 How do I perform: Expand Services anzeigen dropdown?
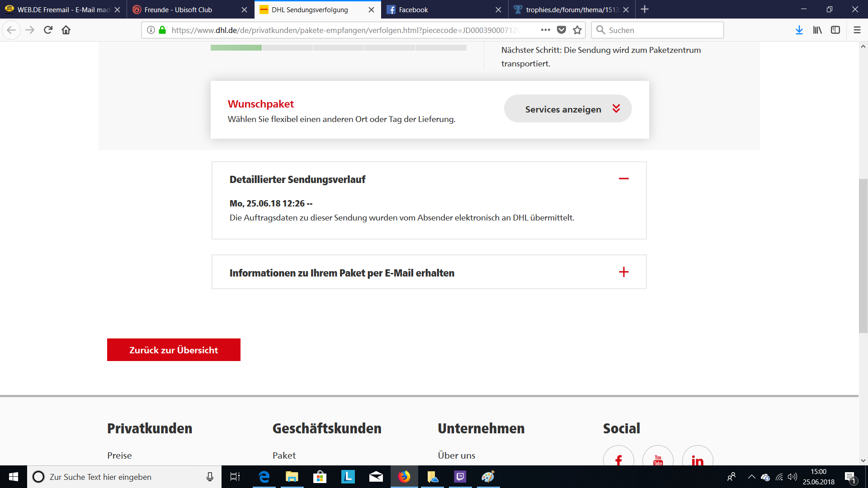(x=568, y=109)
